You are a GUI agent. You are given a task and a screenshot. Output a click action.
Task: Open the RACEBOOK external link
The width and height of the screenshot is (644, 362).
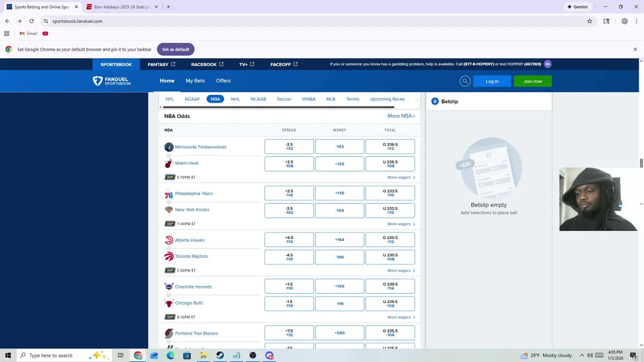[x=207, y=64]
